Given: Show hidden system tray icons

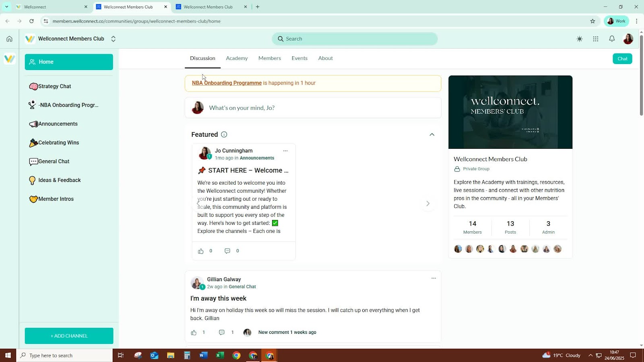Looking at the screenshot, I should pyautogui.click(x=590, y=356).
